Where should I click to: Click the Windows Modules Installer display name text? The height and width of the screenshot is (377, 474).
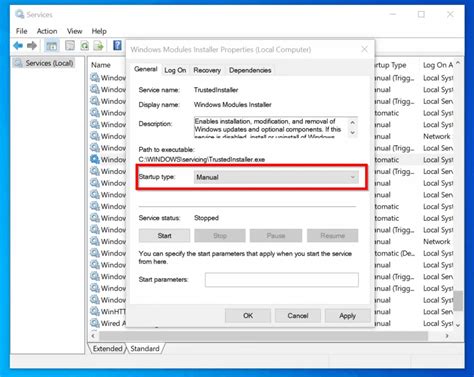pyautogui.click(x=233, y=105)
